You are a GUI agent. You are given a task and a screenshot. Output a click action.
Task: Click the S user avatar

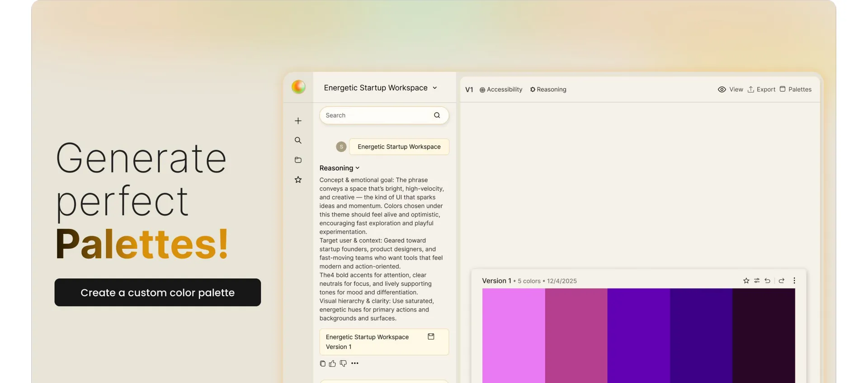[x=341, y=147]
